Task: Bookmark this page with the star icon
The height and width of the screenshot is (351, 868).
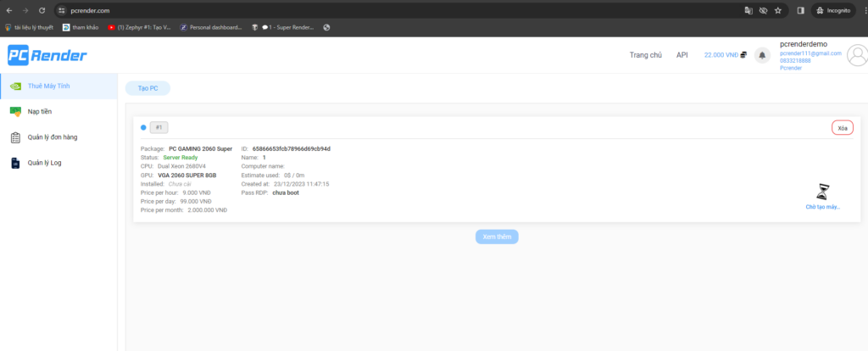Action: [x=778, y=10]
